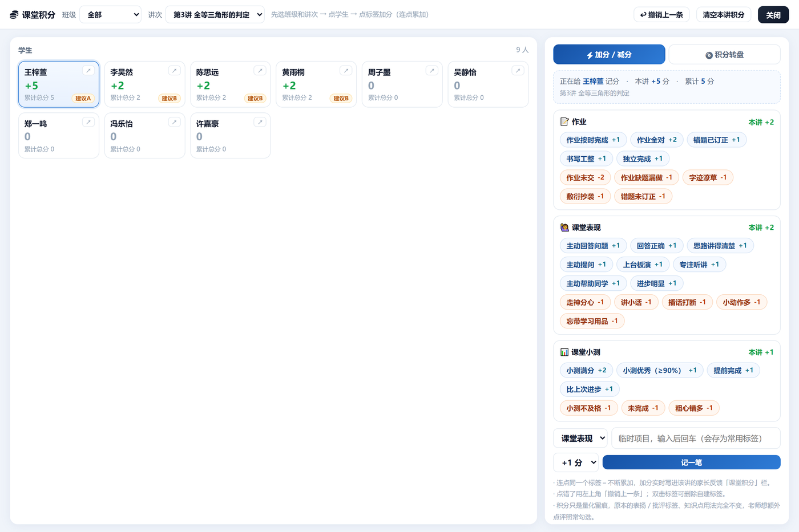Click the 课堂表现 raised-hand section icon
Screen dimensions: 799x532
pos(564,228)
